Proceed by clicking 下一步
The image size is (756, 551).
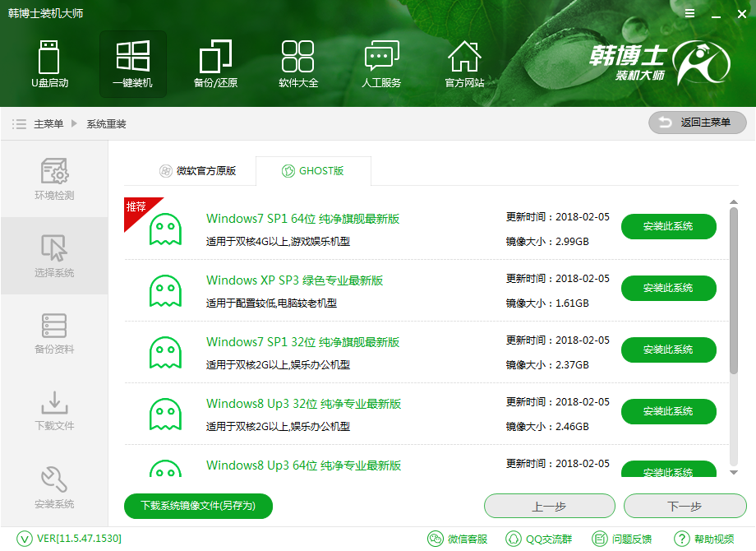[685, 506]
